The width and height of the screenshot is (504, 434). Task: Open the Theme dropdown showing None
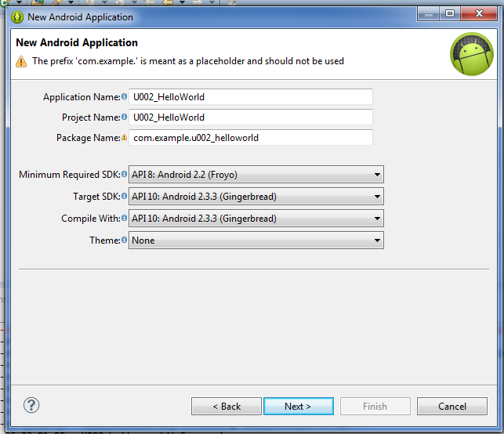256,241
